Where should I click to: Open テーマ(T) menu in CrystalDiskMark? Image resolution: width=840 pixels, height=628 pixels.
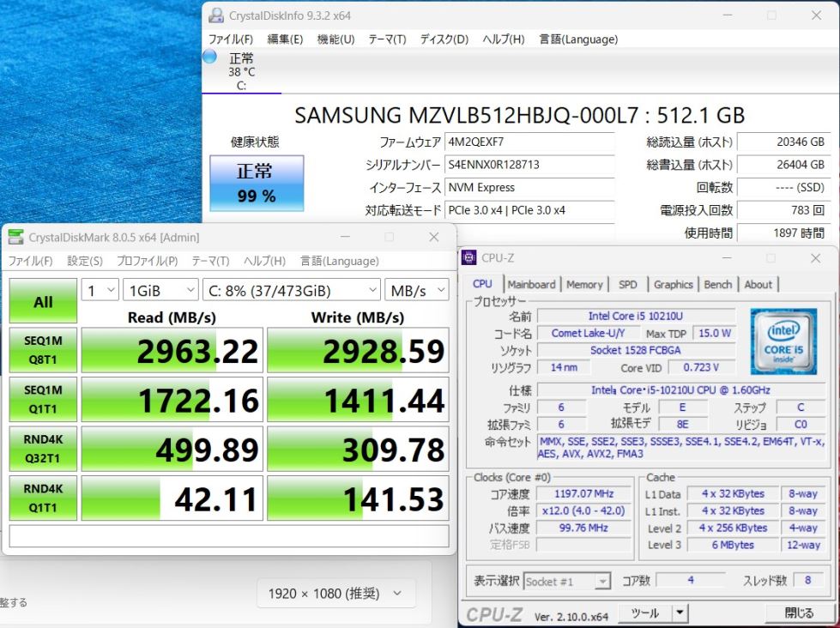click(210, 261)
